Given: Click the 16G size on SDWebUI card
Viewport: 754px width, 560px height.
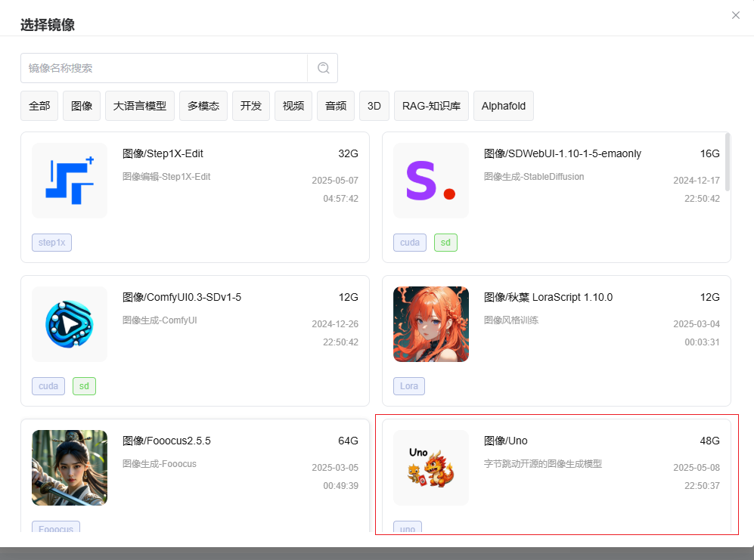Looking at the screenshot, I should [x=710, y=153].
